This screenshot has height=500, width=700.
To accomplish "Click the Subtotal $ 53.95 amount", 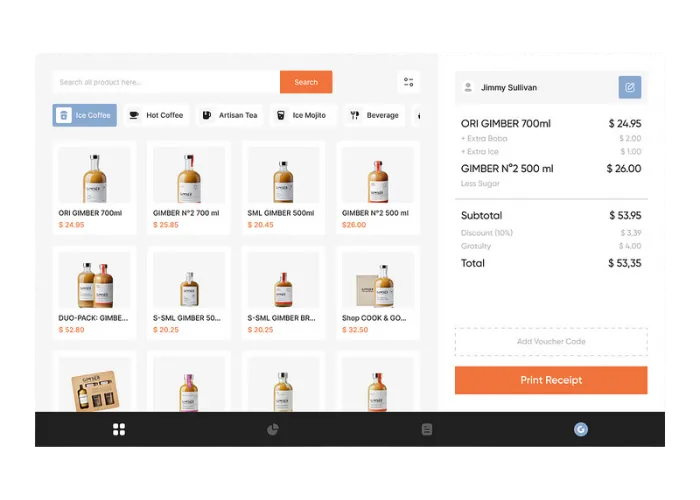I will pyautogui.click(x=625, y=216).
